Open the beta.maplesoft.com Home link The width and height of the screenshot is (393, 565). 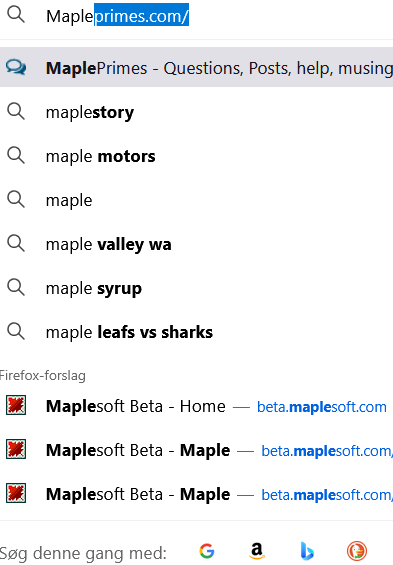(322, 407)
